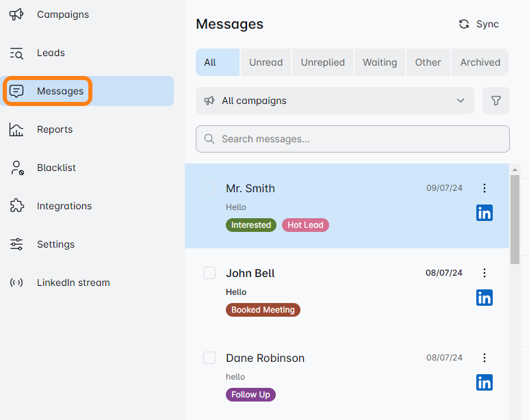Click the Sync button
This screenshot has width=529, height=420.
[x=478, y=24]
